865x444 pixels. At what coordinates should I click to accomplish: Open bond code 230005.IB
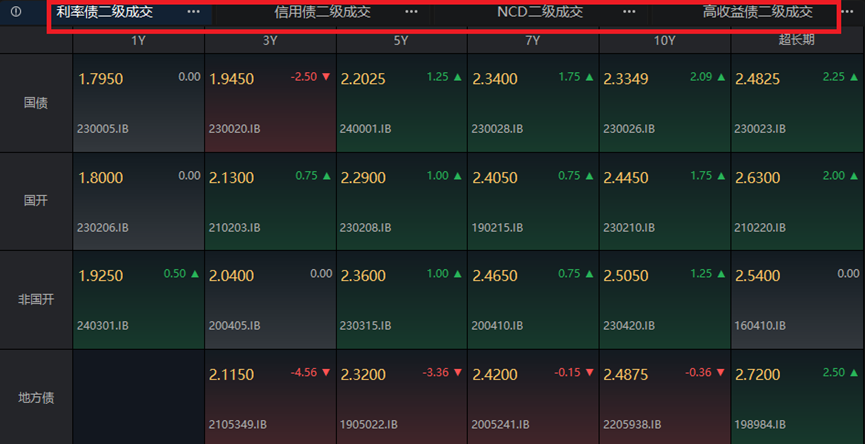102,129
